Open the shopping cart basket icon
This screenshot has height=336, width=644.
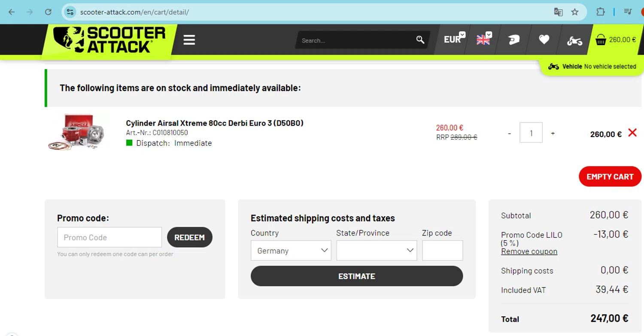pyautogui.click(x=601, y=40)
